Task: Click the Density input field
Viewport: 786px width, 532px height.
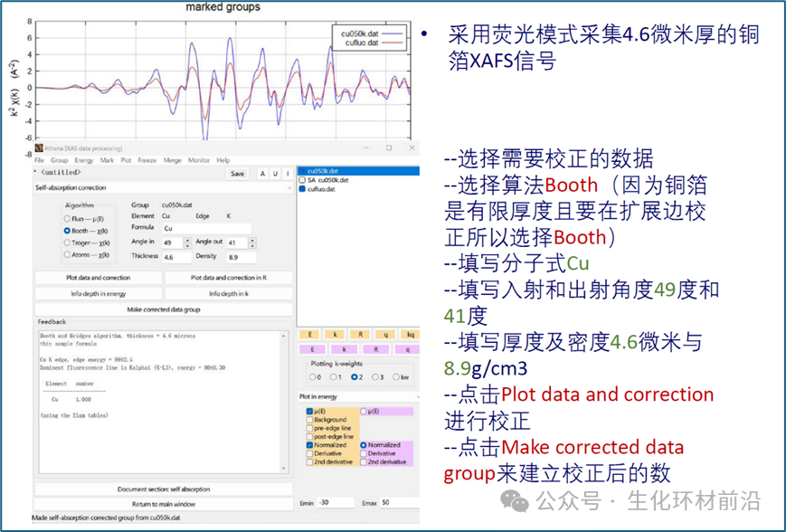Action: tap(241, 257)
